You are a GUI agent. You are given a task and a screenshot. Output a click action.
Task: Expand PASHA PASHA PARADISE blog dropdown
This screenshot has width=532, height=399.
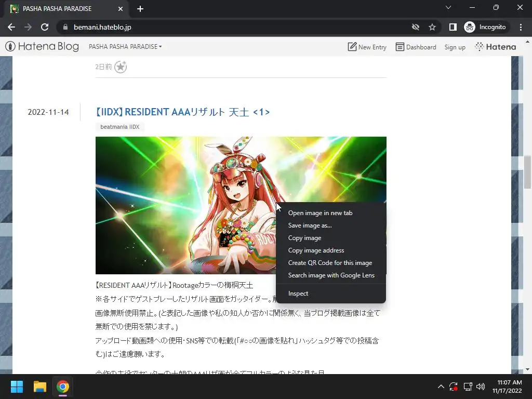pos(125,46)
